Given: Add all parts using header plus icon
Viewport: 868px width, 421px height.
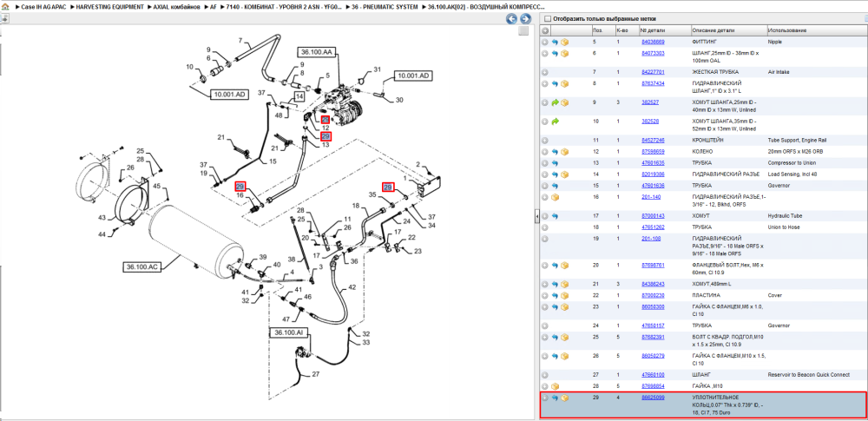Looking at the screenshot, I should coord(545,30).
